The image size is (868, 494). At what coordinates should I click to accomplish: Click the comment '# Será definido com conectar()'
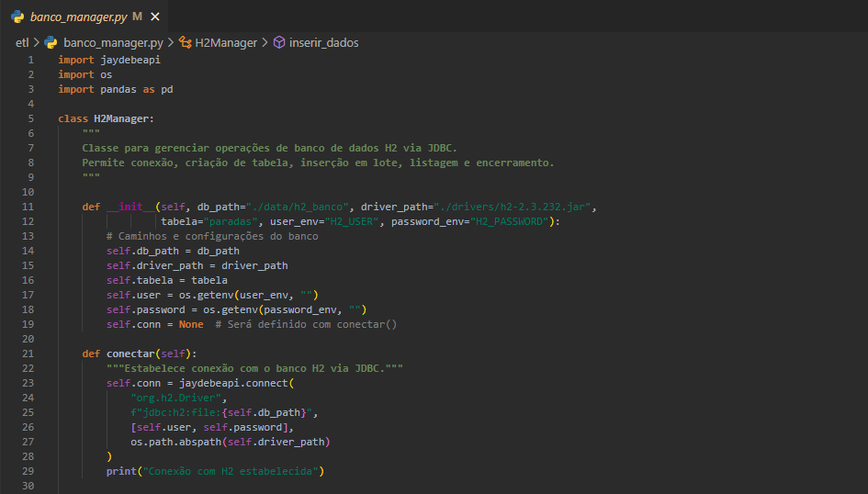click(306, 324)
